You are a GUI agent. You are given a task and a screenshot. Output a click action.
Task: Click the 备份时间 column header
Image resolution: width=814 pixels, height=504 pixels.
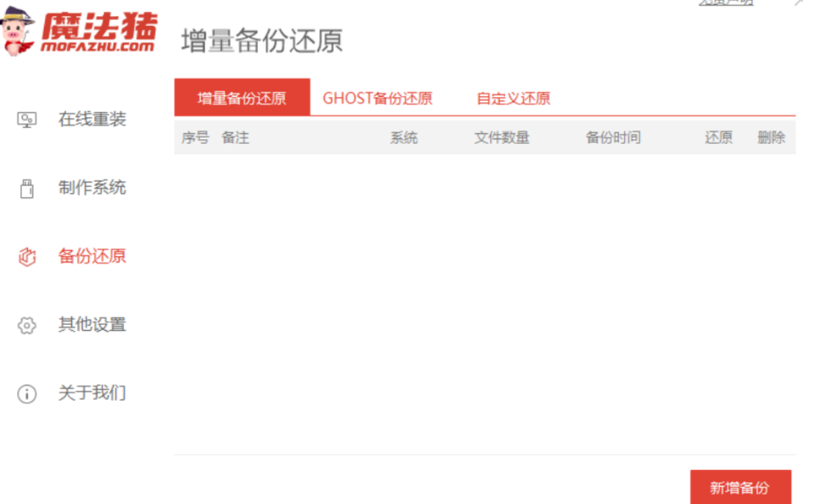coord(613,138)
